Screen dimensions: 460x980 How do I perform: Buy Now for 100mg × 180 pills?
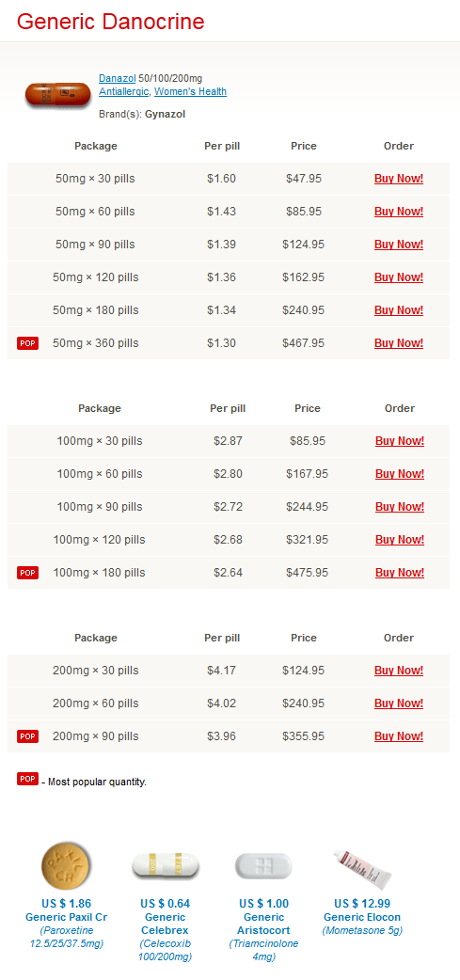point(400,573)
